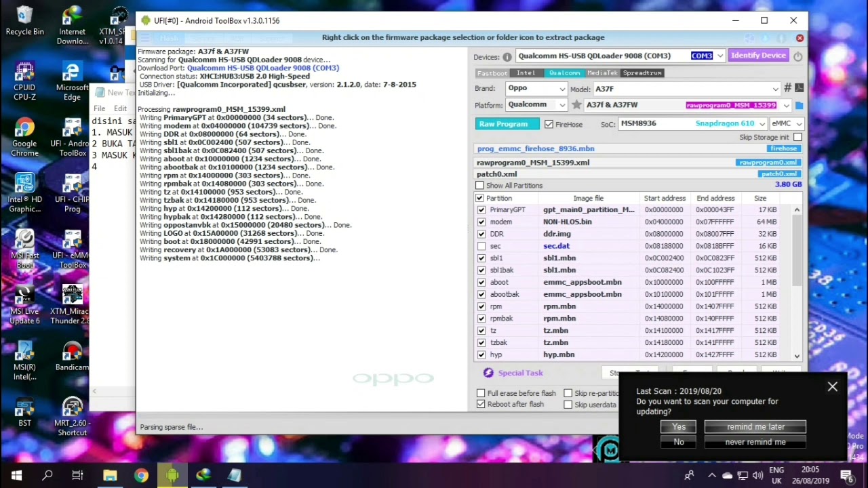Image resolution: width=868 pixels, height=488 pixels.
Task: Switch to the Fastboot tab
Action: (x=492, y=73)
